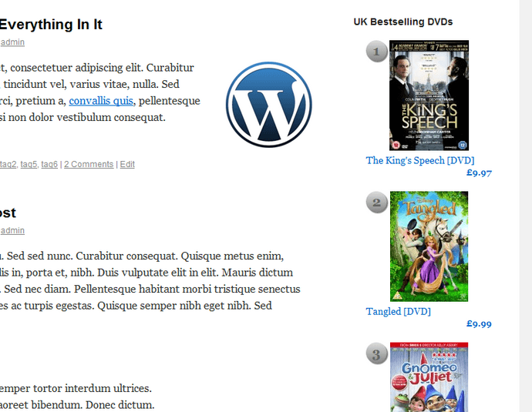Click the number 2 rank badge

[x=377, y=203]
